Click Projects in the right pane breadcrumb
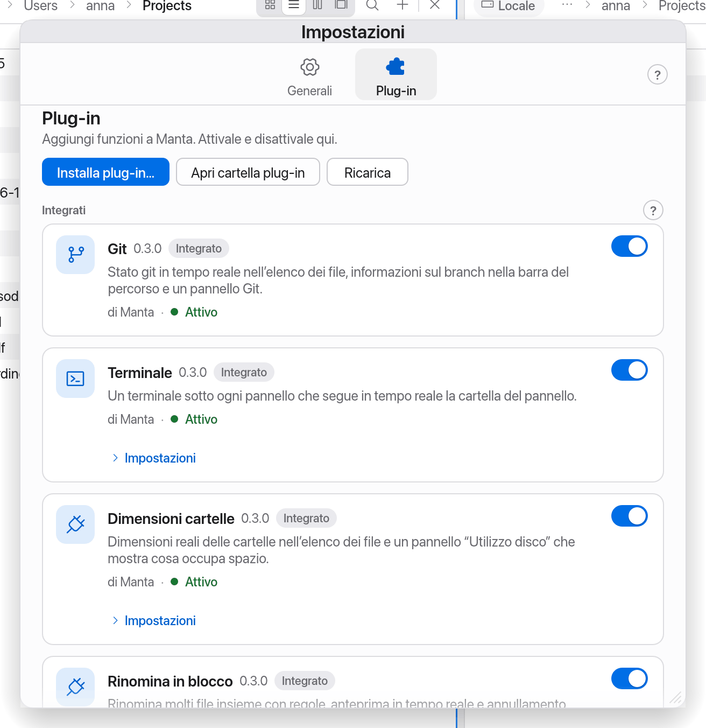 click(682, 6)
